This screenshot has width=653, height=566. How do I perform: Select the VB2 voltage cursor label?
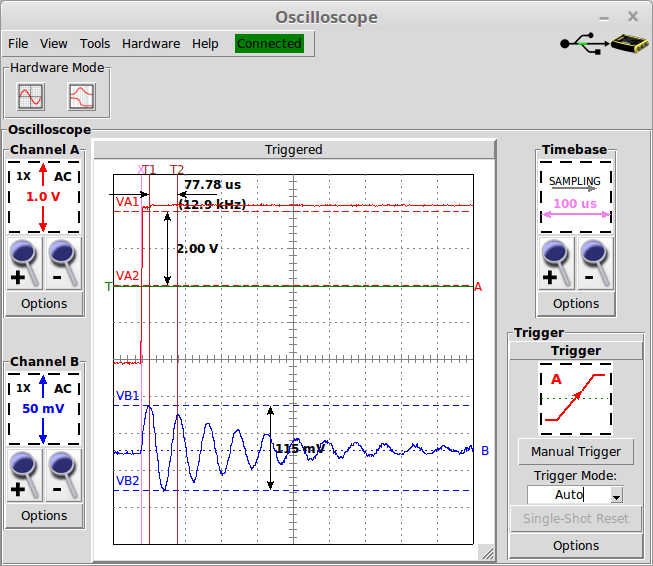(127, 481)
